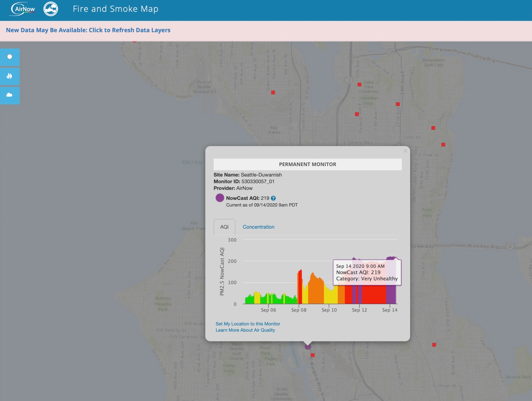Open Learn More About Air Quality link
The image size is (532, 401).
(x=245, y=330)
